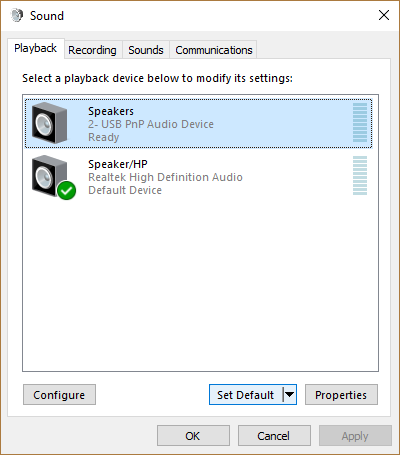This screenshot has width=400, height=455.
Task: Click the greyed-out Apply button
Action: [355, 436]
